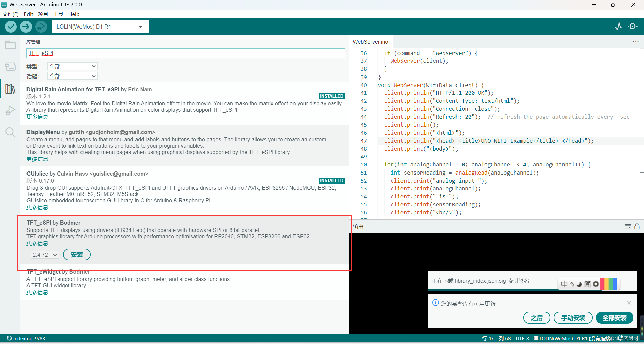The width and height of the screenshot is (644, 344).
Task: Click the IME colorful skin swatch
Action: pyautogui.click(x=609, y=284)
